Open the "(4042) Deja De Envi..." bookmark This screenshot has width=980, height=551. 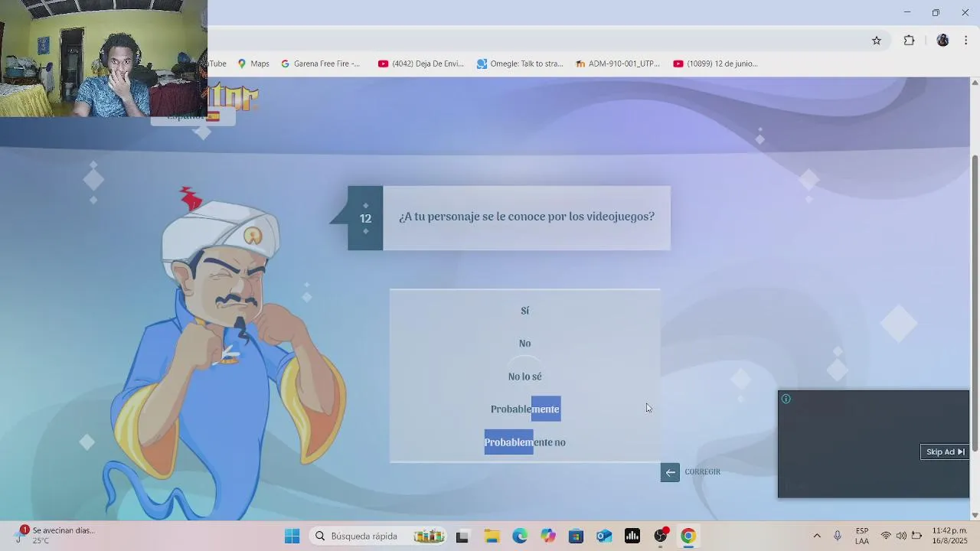click(421, 64)
